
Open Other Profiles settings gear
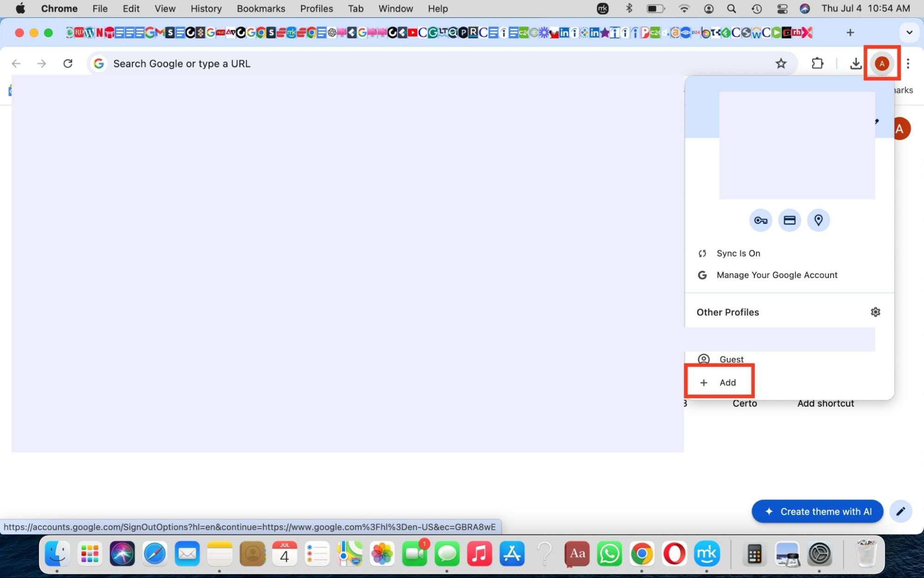click(x=875, y=312)
